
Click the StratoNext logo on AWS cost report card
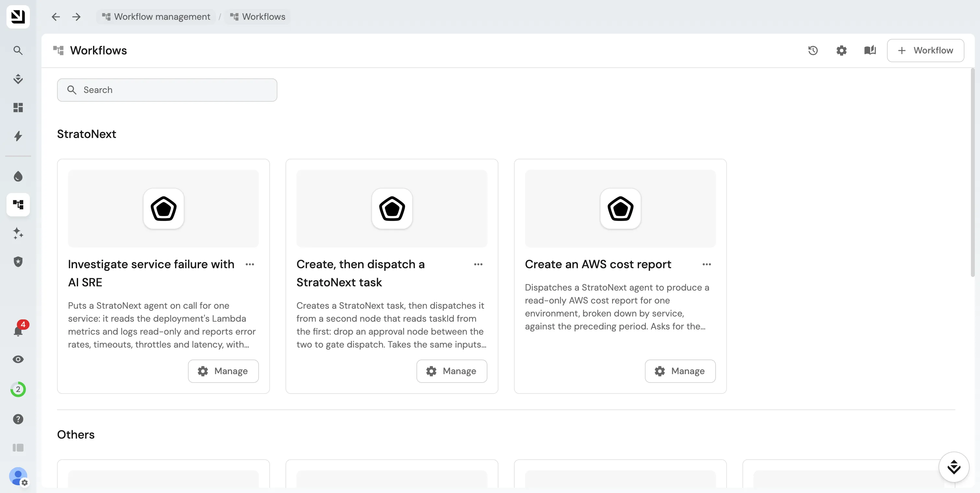(x=621, y=209)
